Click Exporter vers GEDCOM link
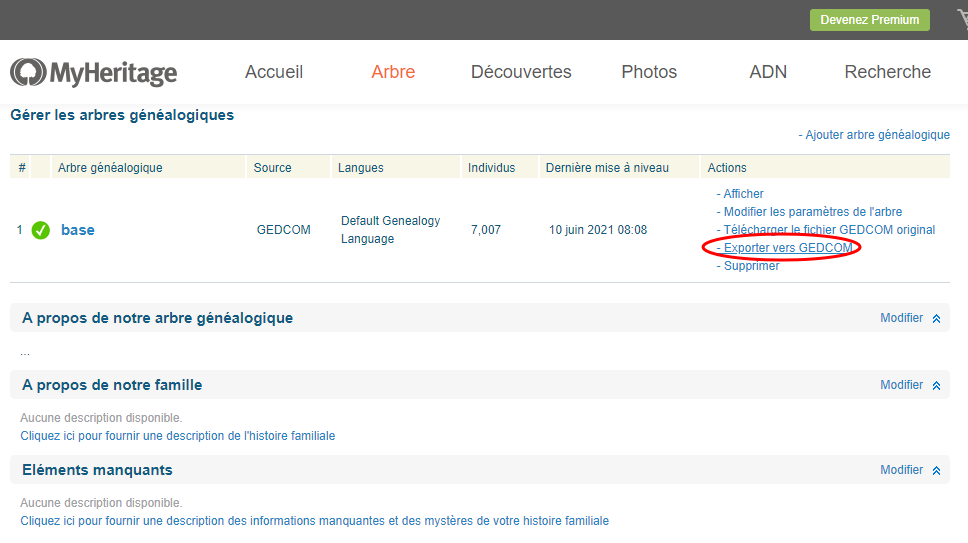968x543 pixels. (788, 248)
